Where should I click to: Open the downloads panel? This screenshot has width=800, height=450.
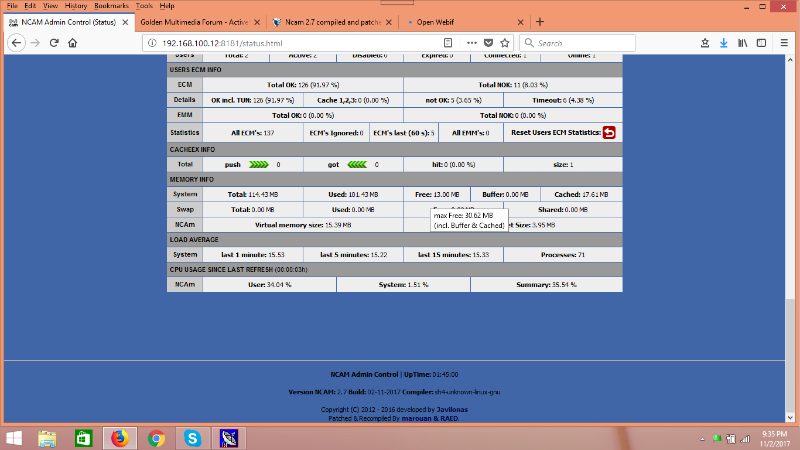[723, 43]
